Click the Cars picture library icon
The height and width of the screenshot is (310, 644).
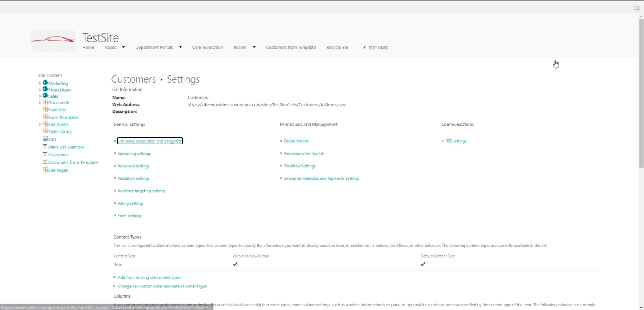point(45,139)
